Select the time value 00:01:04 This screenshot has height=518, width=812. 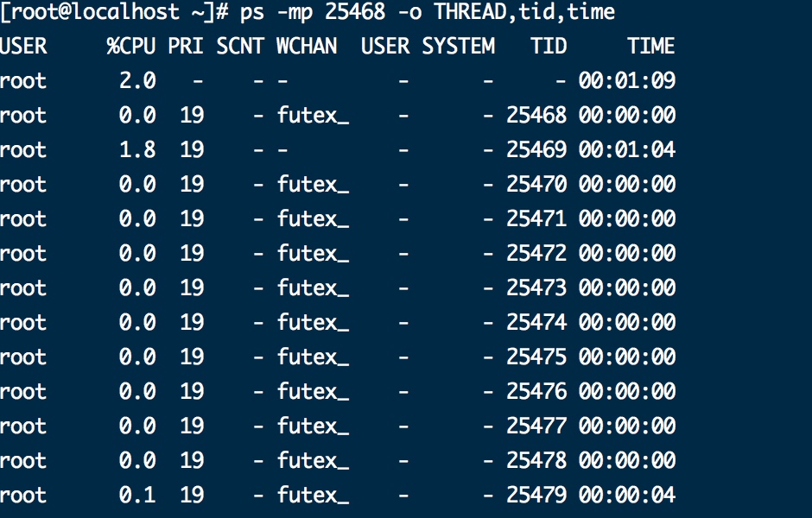[627, 149]
